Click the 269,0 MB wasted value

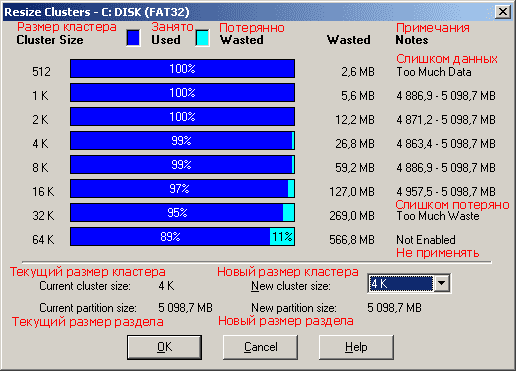pyautogui.click(x=352, y=216)
